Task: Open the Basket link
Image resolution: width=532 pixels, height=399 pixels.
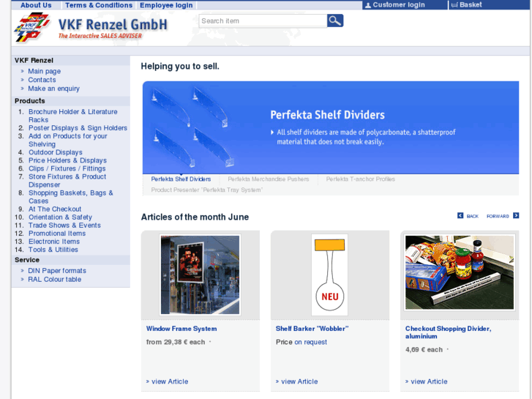Action: [x=471, y=4]
